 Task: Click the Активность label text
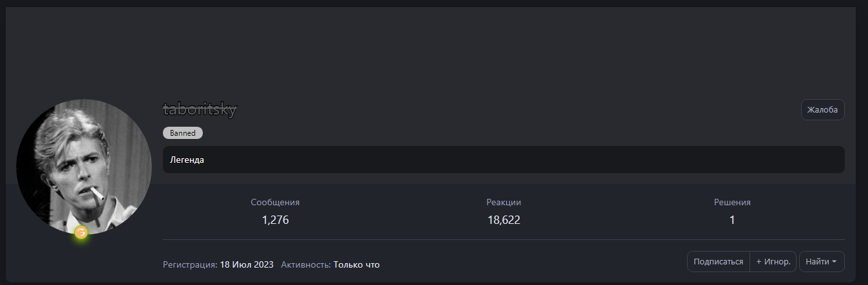coord(305,264)
